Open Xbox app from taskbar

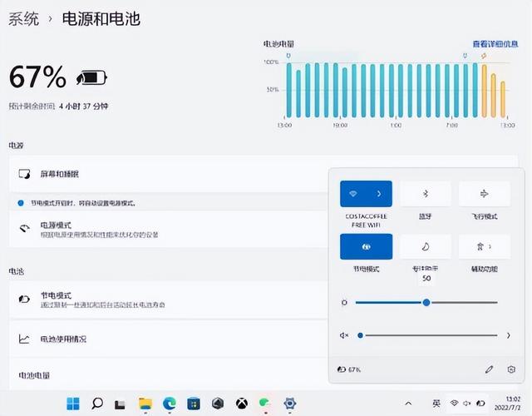click(x=242, y=404)
